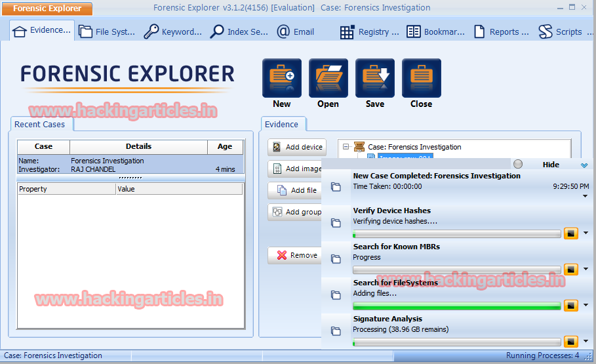Screen dimensions: 596x364
Task: Stop the Search for FileSystems process
Action: 571,306
